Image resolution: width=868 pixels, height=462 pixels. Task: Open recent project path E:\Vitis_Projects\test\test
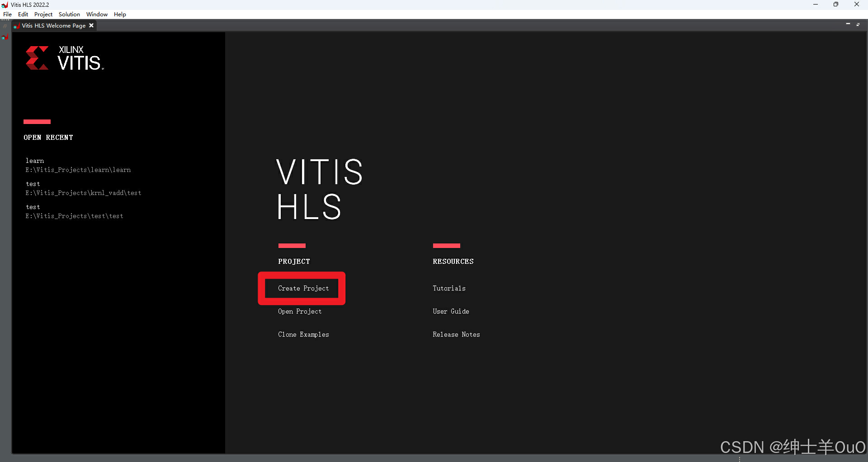click(x=74, y=216)
